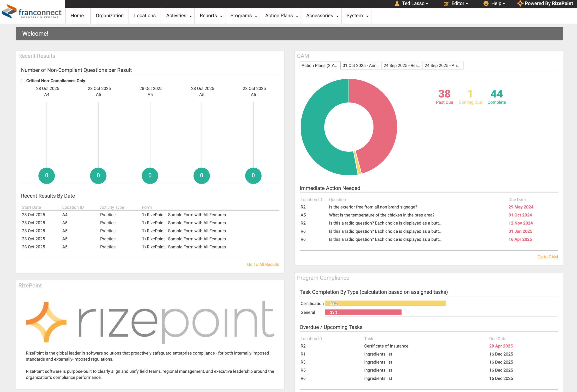Click the last green zero result bubble
The width and height of the screenshot is (577, 392).
253,176
